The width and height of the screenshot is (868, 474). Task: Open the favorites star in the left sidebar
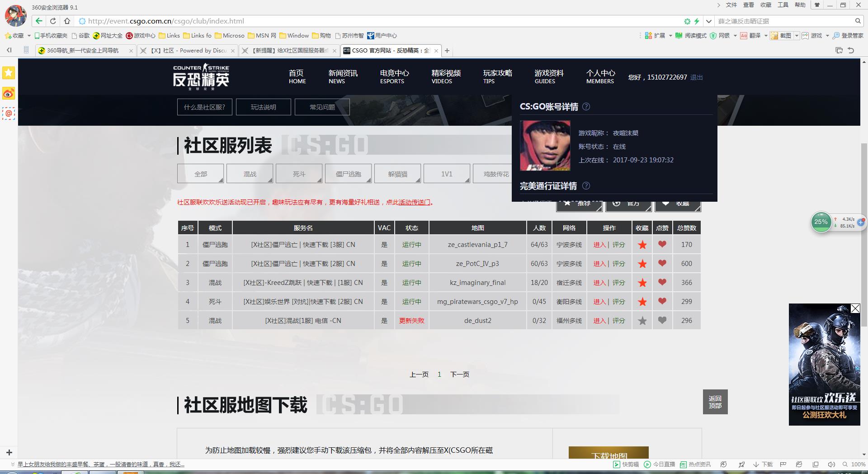(x=9, y=73)
